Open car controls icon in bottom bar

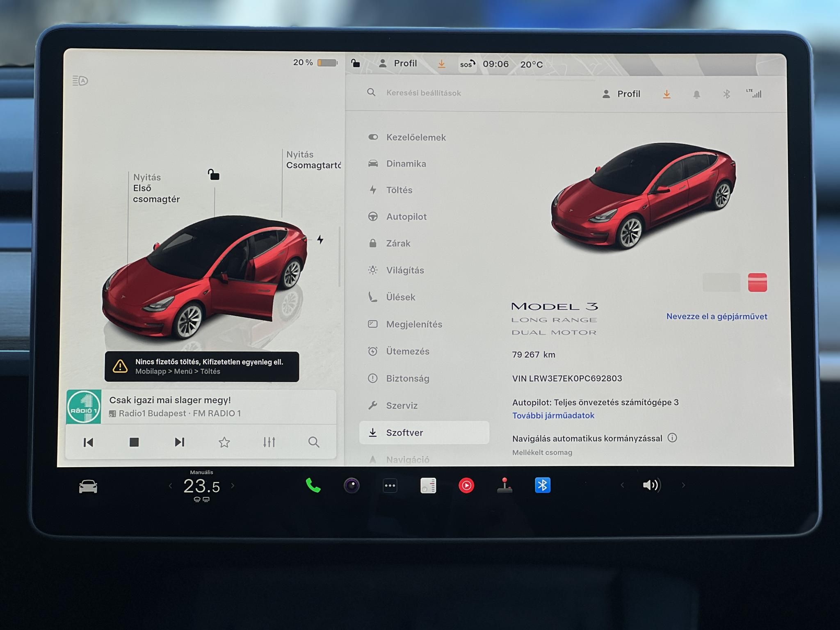(88, 487)
